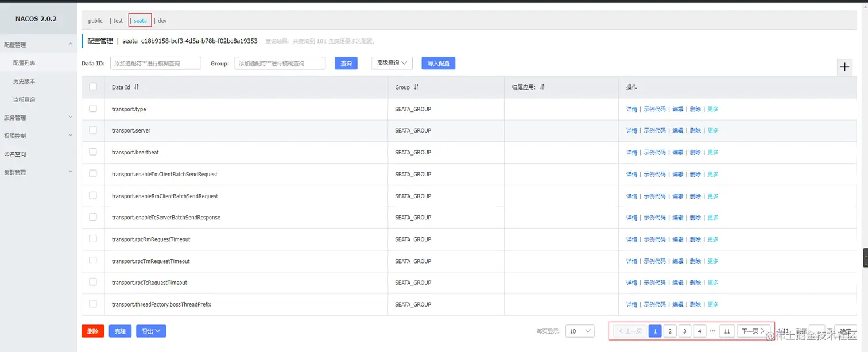The width and height of the screenshot is (868, 352).
Task: Open the 高级查询 dropdown
Action: (x=392, y=63)
